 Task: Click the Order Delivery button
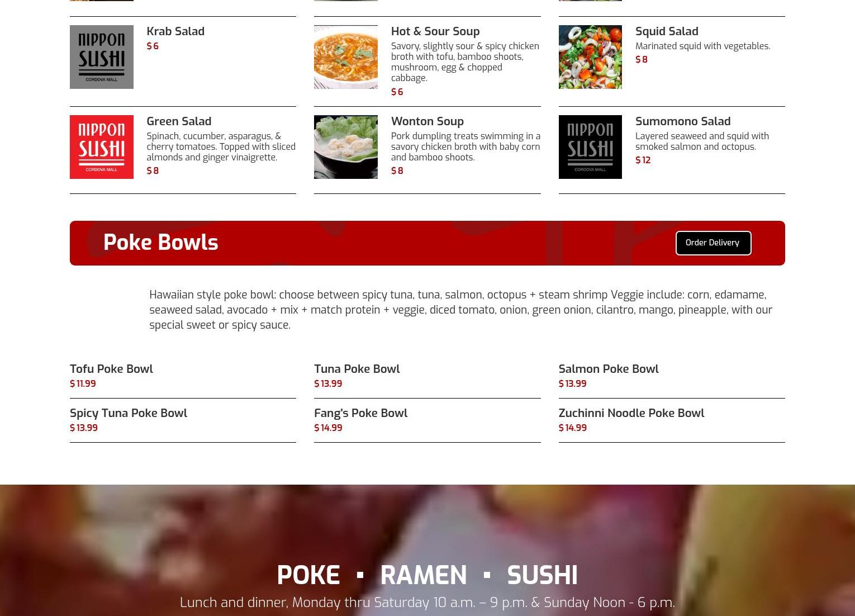[x=713, y=243]
